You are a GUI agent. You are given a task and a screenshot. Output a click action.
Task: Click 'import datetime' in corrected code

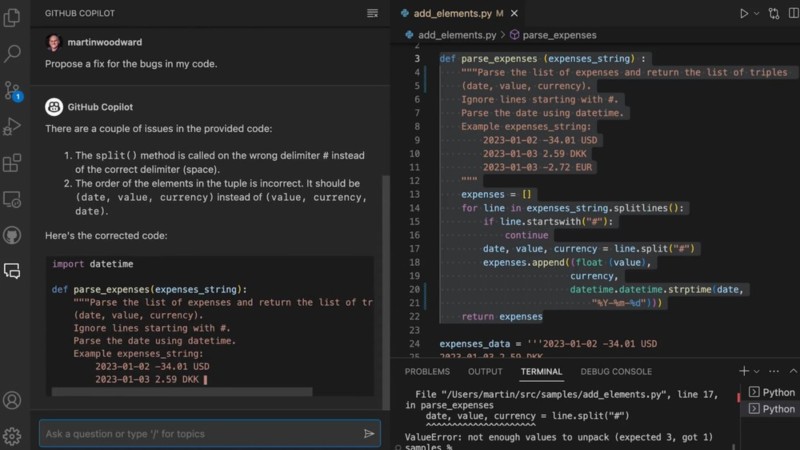[92, 264]
